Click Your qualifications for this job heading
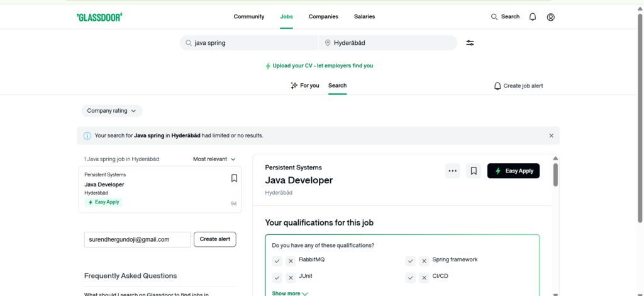The height and width of the screenshot is (296, 644). 319,223
